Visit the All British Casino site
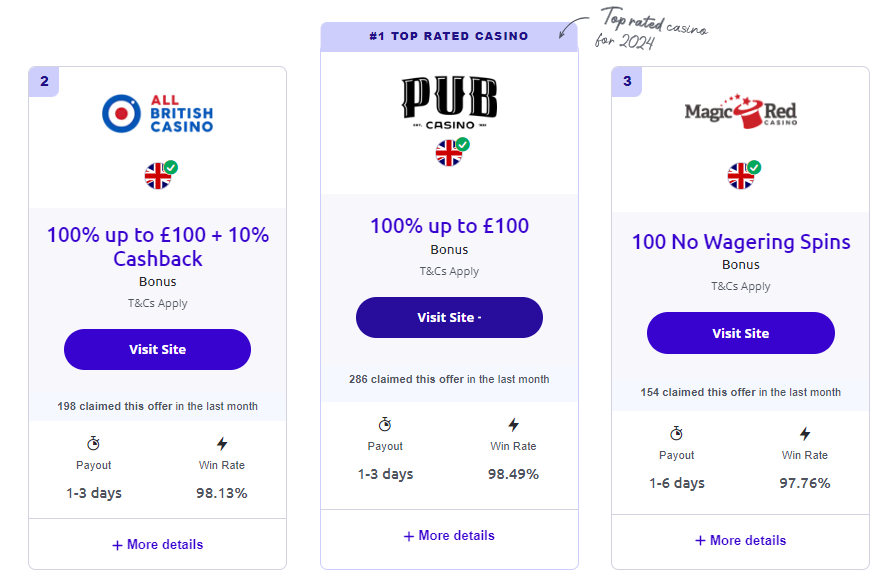885x585 pixels. pos(157,350)
